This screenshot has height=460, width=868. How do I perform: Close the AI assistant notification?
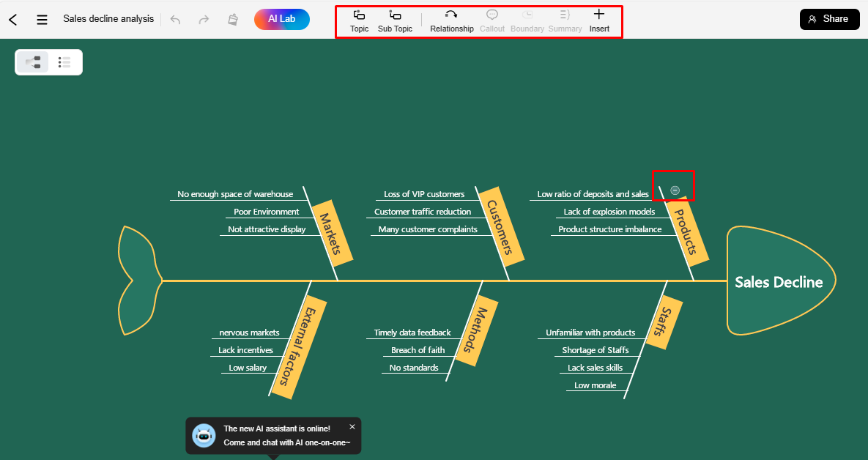point(352,427)
